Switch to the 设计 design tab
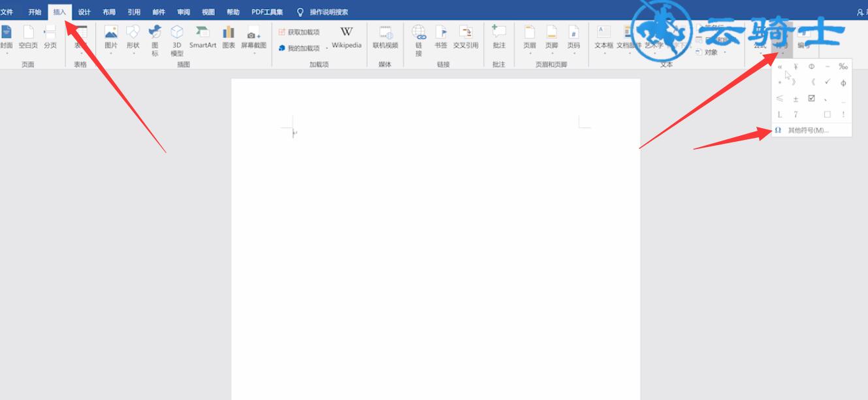Image resolution: width=868 pixels, height=400 pixels. [x=84, y=12]
